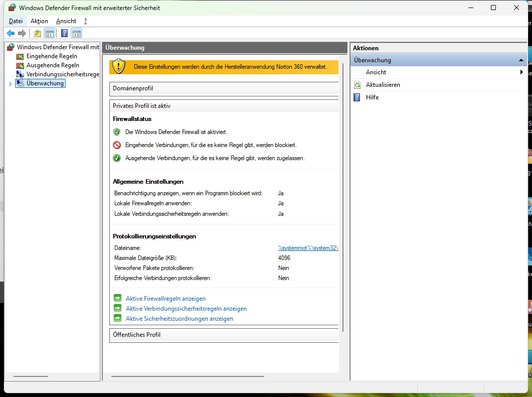Screen dimensions: 532x397
Task: Click the yellow warning shield icon
Action: tap(119, 66)
